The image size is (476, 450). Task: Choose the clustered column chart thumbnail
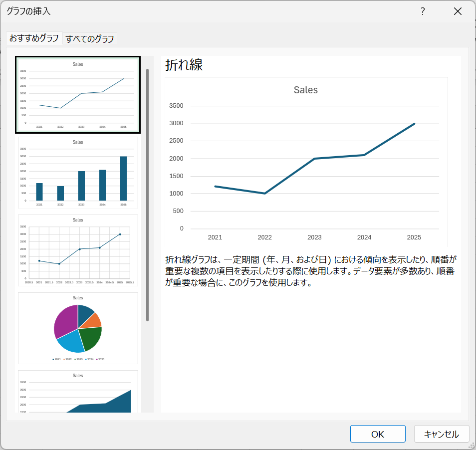[78, 173]
